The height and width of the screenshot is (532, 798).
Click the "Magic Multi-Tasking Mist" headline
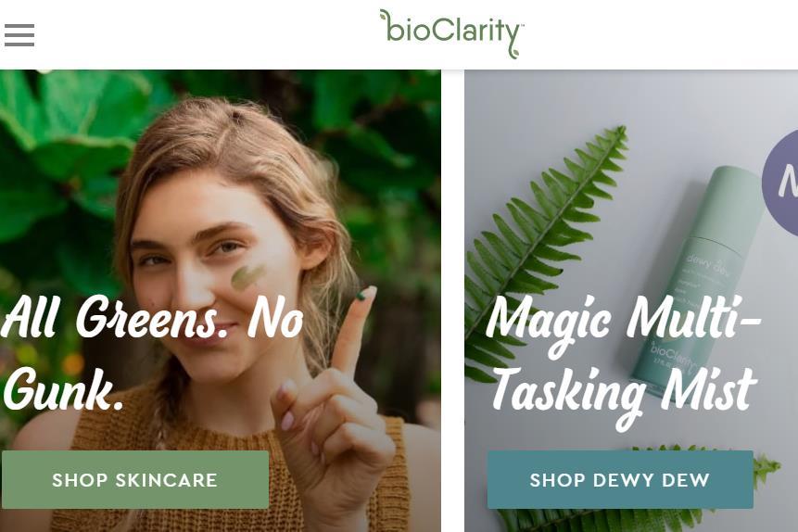pos(623,354)
